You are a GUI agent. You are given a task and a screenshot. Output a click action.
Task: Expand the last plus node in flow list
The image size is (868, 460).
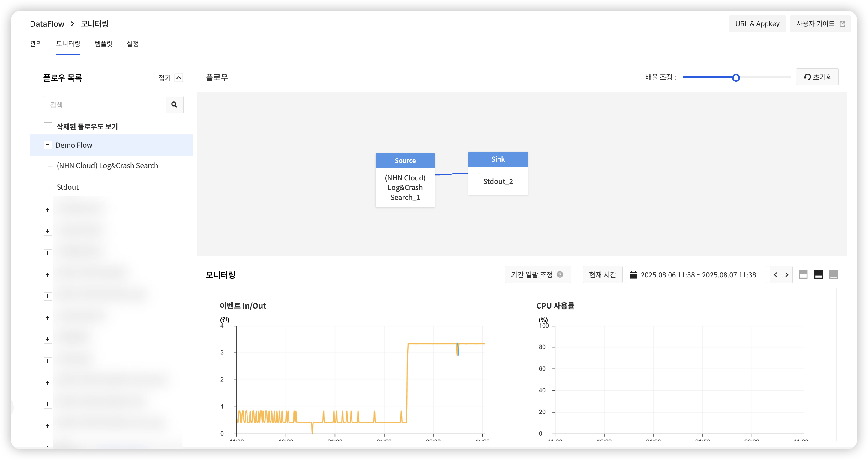[47, 426]
